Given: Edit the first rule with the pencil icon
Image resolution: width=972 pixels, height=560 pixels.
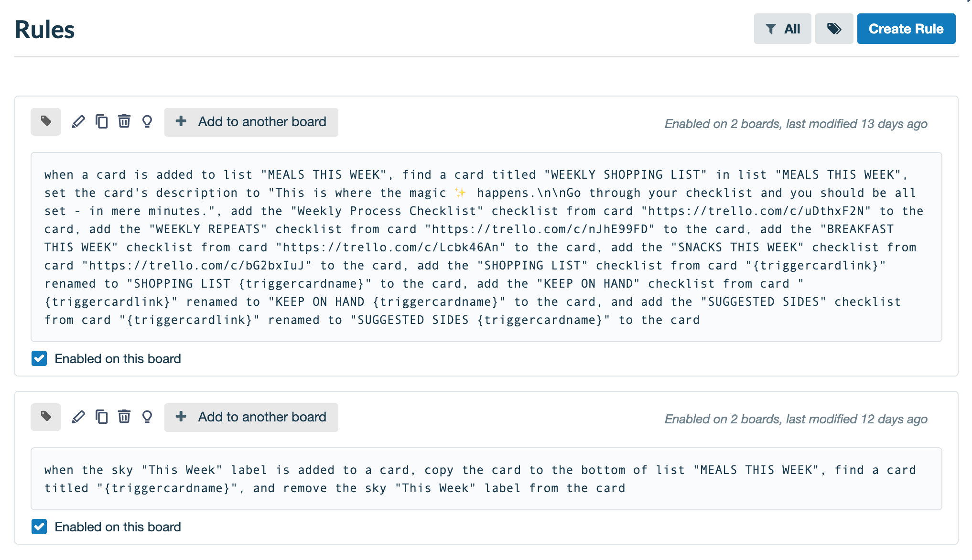Looking at the screenshot, I should pyautogui.click(x=78, y=122).
